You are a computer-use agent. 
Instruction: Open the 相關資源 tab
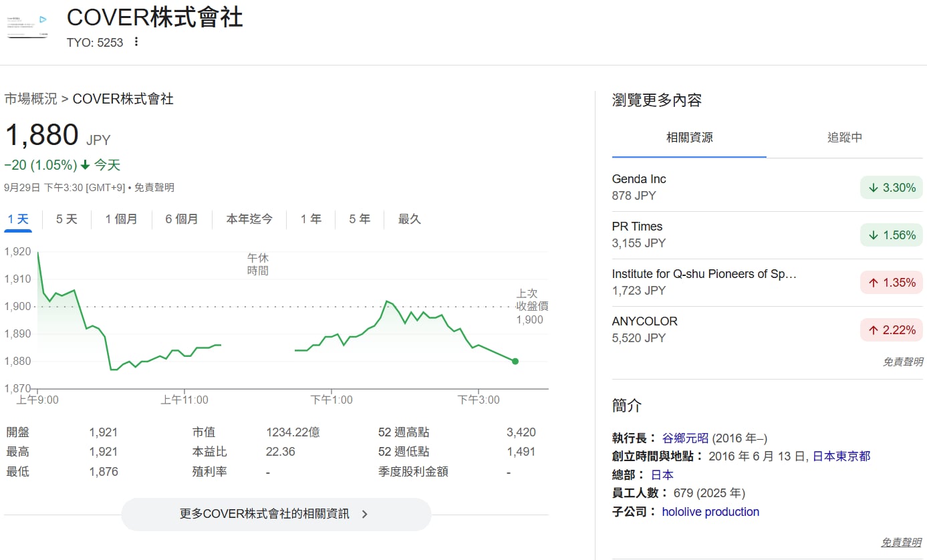[689, 138]
